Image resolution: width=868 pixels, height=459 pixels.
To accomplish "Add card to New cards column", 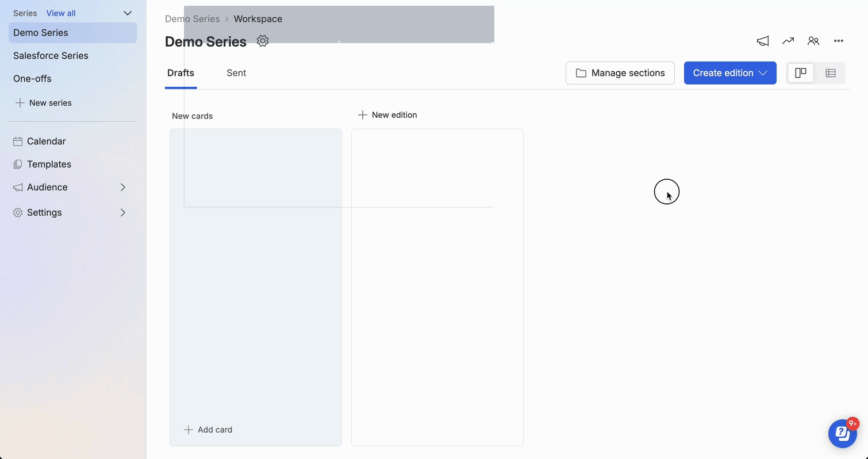I will pyautogui.click(x=208, y=430).
